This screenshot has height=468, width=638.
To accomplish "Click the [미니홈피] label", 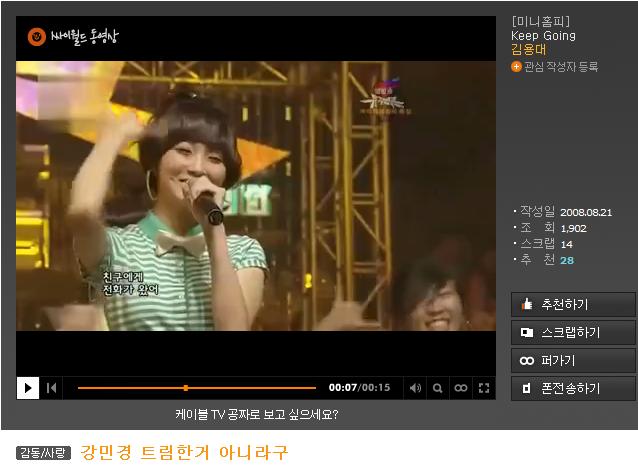I will (541, 21).
